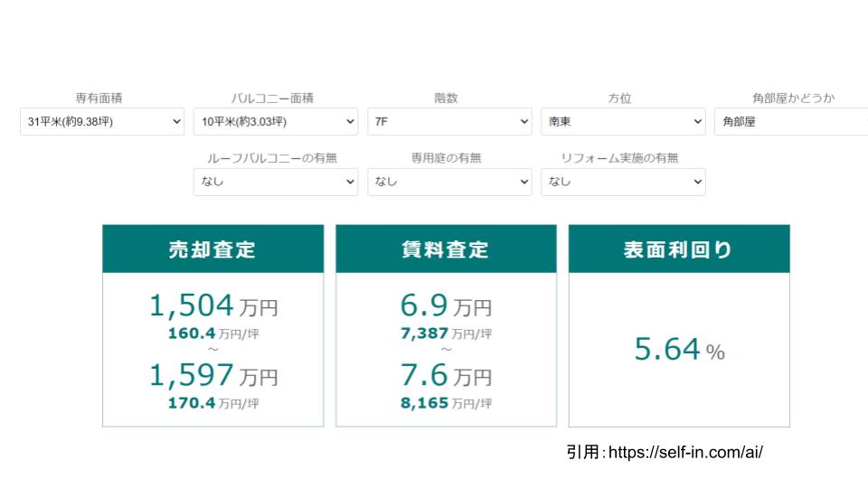Open the 階数 dropdown set to 7F
Viewport: 868px width, 488px height.
click(x=449, y=121)
